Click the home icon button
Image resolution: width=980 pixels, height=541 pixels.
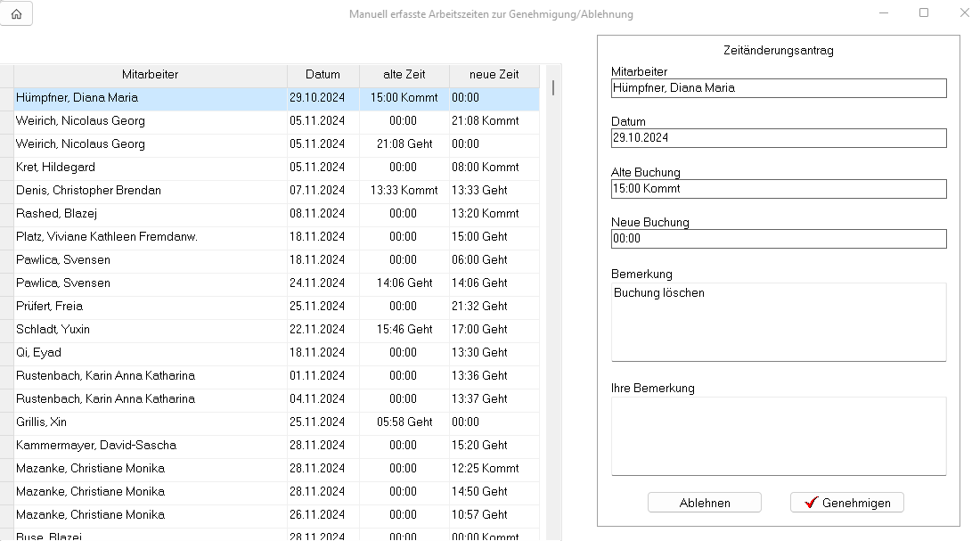point(16,14)
